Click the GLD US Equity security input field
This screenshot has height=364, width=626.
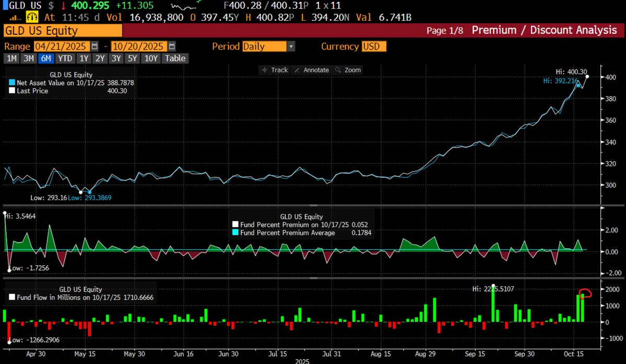(63, 31)
